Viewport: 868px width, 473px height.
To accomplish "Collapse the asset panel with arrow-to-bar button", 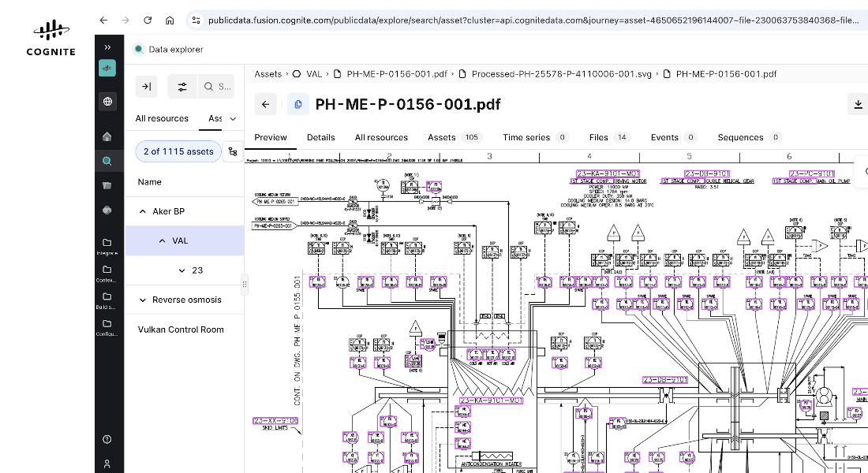I will coord(147,86).
